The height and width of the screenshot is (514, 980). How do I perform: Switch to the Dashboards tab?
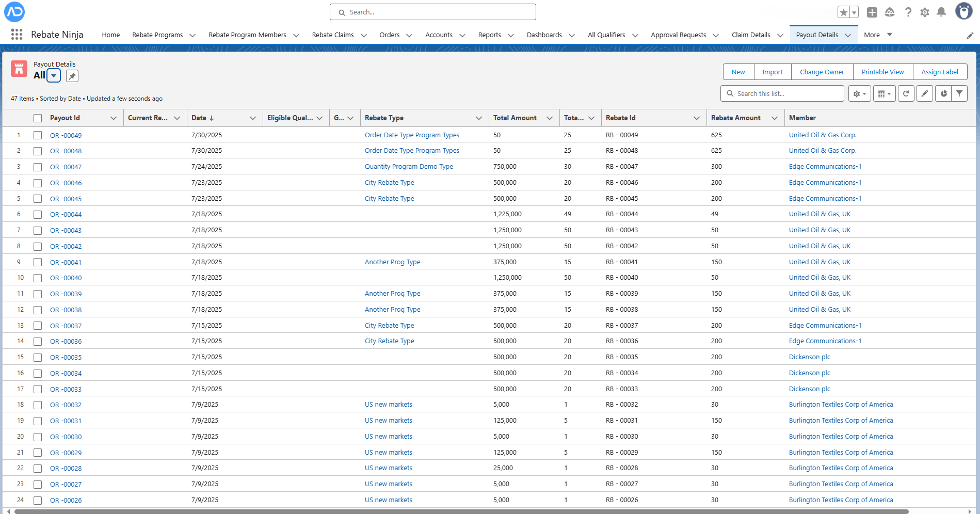pyautogui.click(x=544, y=35)
